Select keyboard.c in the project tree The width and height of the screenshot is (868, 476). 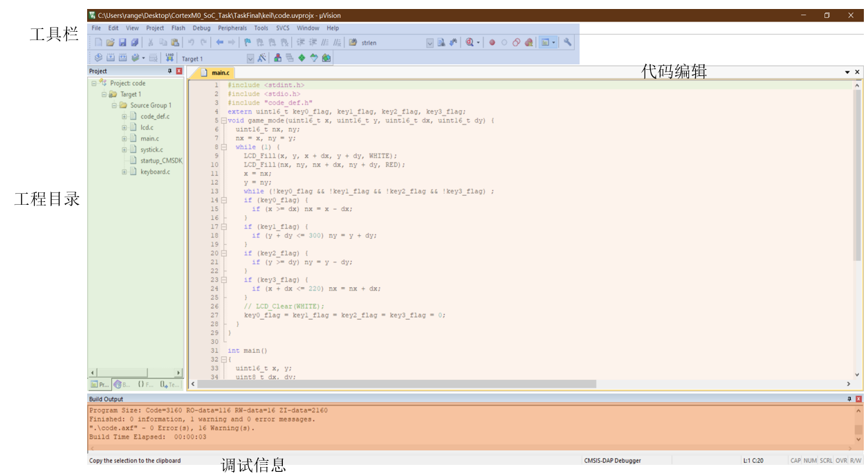[155, 172]
